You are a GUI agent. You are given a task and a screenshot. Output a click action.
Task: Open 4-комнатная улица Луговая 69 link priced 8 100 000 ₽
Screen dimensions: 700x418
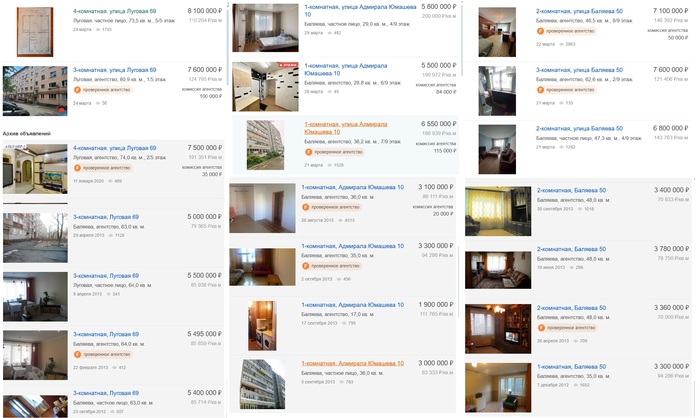coord(115,11)
